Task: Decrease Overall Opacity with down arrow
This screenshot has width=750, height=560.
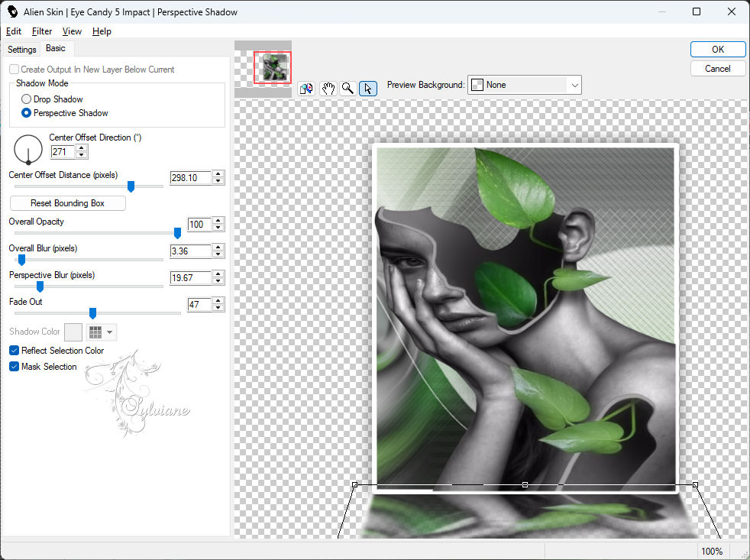Action: coord(218,228)
